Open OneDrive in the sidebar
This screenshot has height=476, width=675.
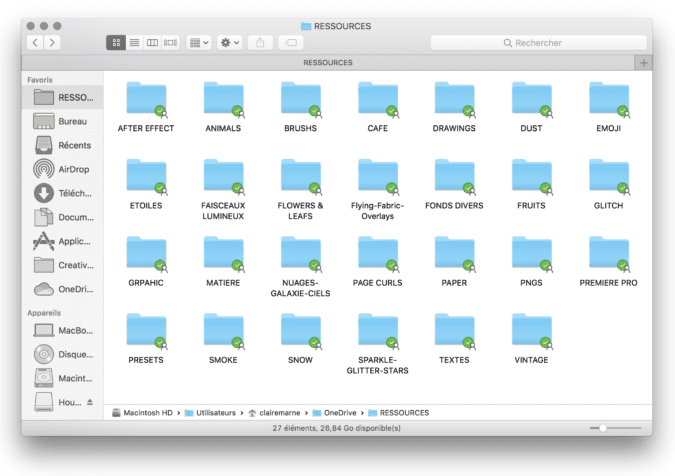point(63,289)
